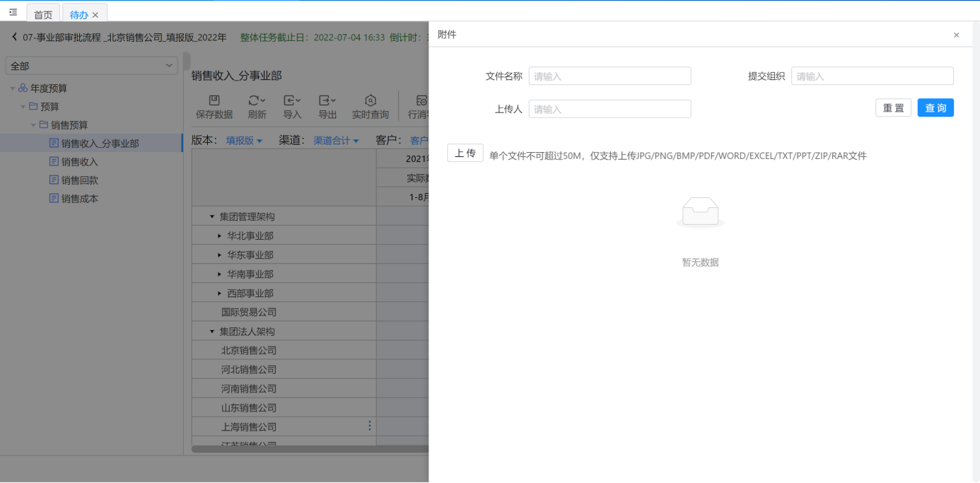Image resolution: width=980 pixels, height=483 pixels.
Task: Click the 上传 upload button
Action: (x=465, y=153)
